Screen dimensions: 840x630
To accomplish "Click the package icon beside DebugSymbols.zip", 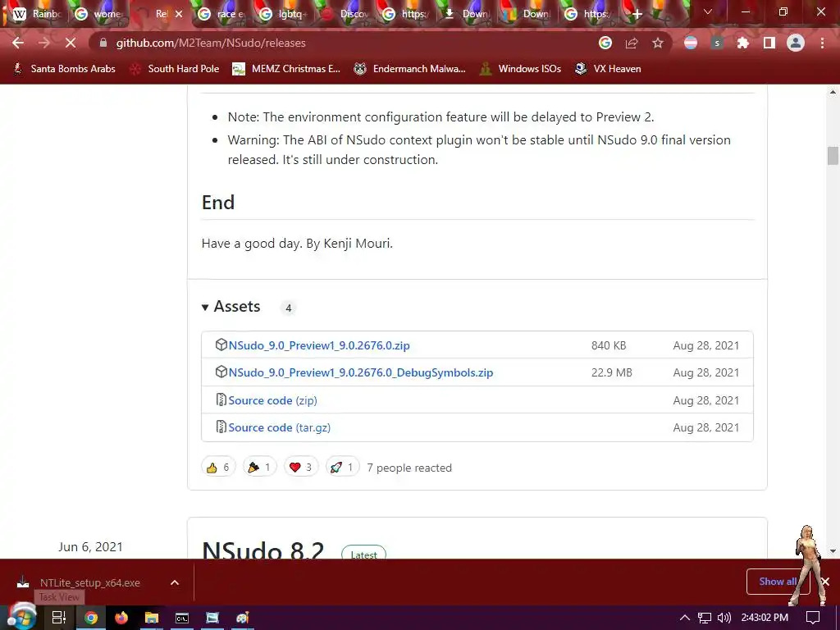I will pyautogui.click(x=221, y=372).
